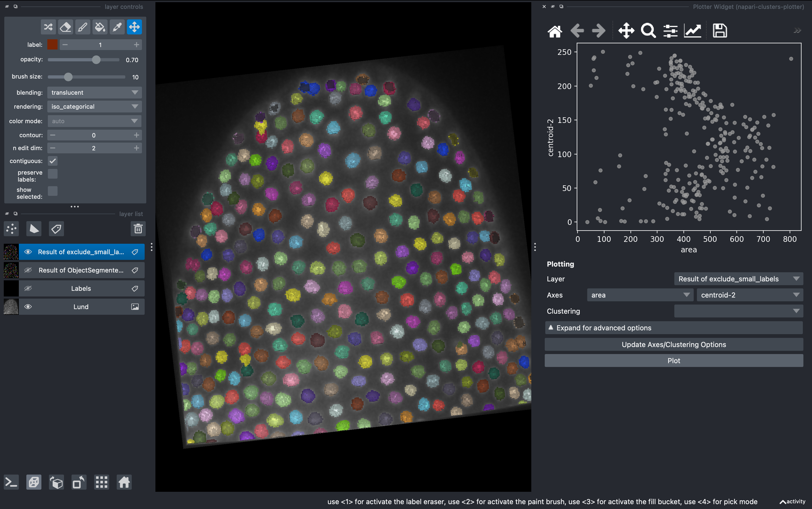Activate the label eraser tool
The width and height of the screenshot is (812, 509).
coord(65,27)
